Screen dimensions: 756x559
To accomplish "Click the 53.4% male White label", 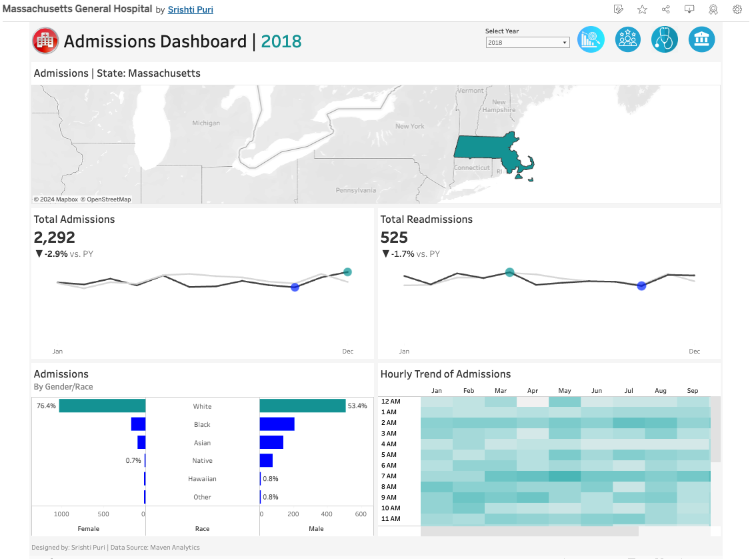I will coord(357,406).
